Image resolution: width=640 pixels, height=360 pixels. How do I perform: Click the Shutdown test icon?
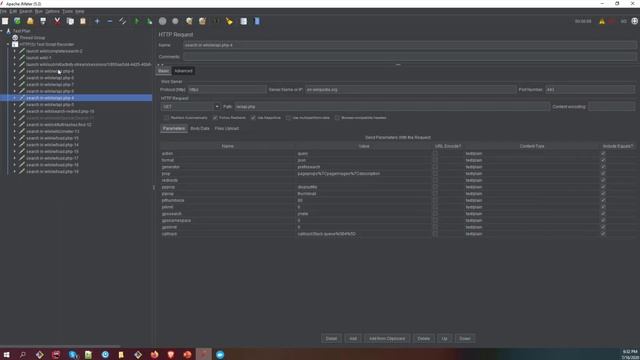[x=175, y=21]
